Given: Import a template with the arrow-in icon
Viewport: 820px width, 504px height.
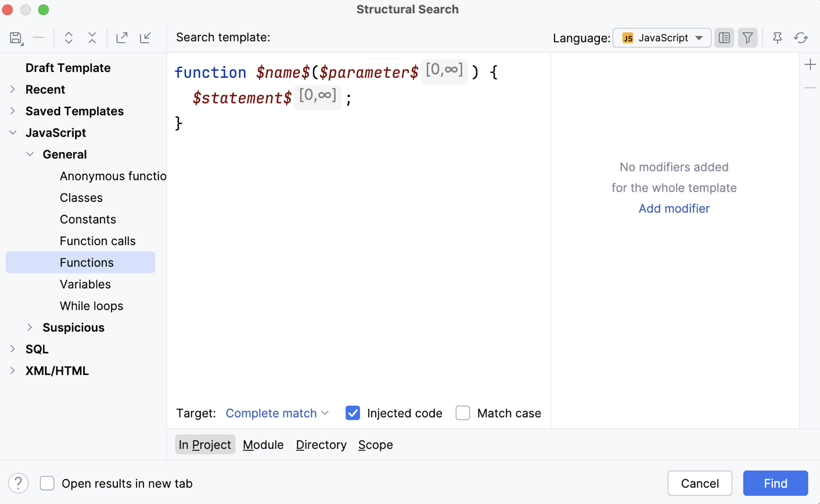Looking at the screenshot, I should 145,37.
